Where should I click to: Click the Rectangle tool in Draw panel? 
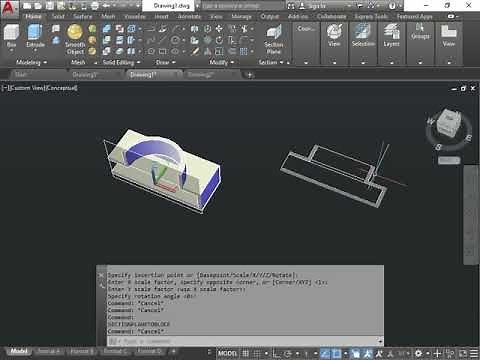163,51
